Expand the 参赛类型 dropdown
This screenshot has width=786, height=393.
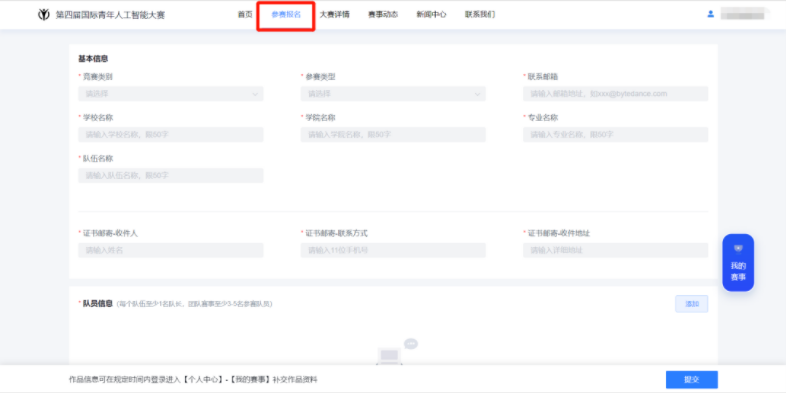click(393, 94)
